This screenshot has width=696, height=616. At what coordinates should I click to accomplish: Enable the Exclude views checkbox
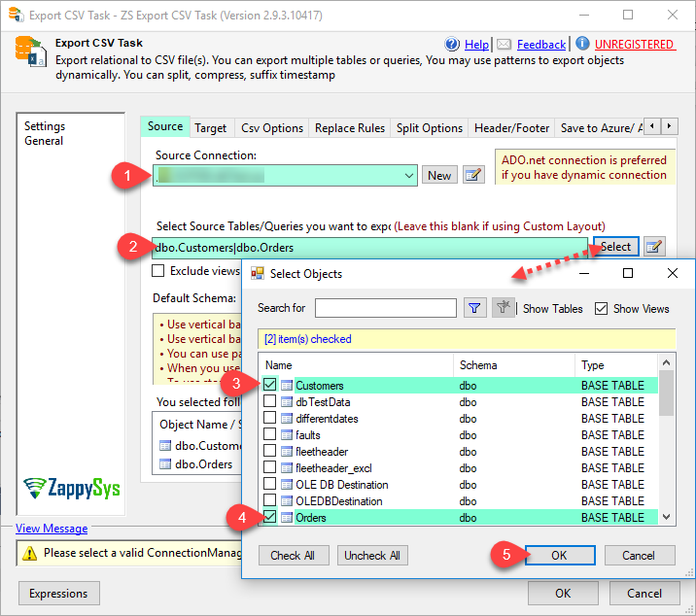click(158, 271)
